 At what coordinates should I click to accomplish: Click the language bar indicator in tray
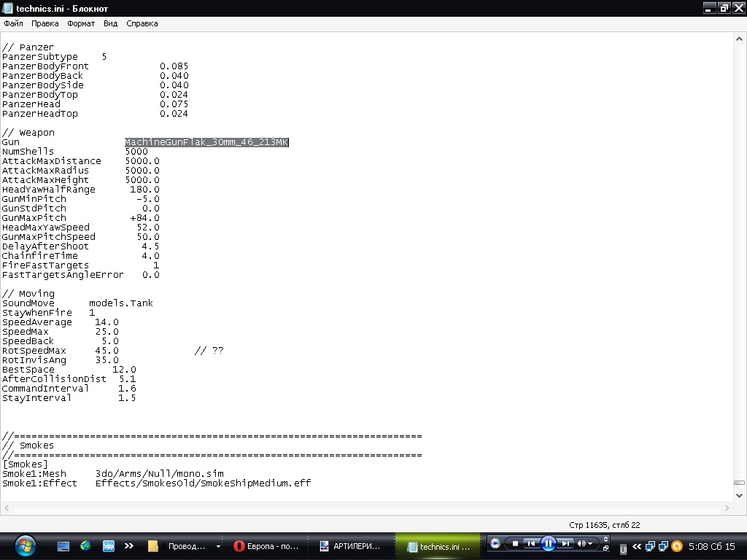623,549
